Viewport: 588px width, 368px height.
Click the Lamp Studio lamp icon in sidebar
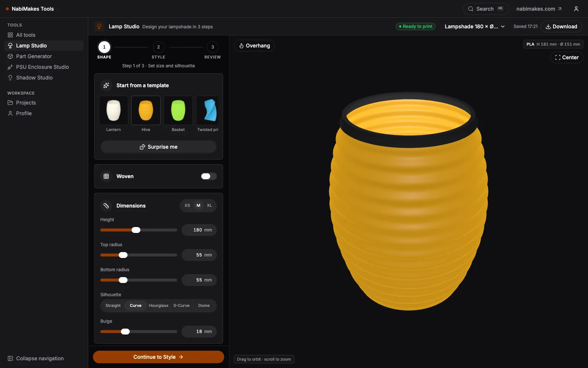[10, 46]
